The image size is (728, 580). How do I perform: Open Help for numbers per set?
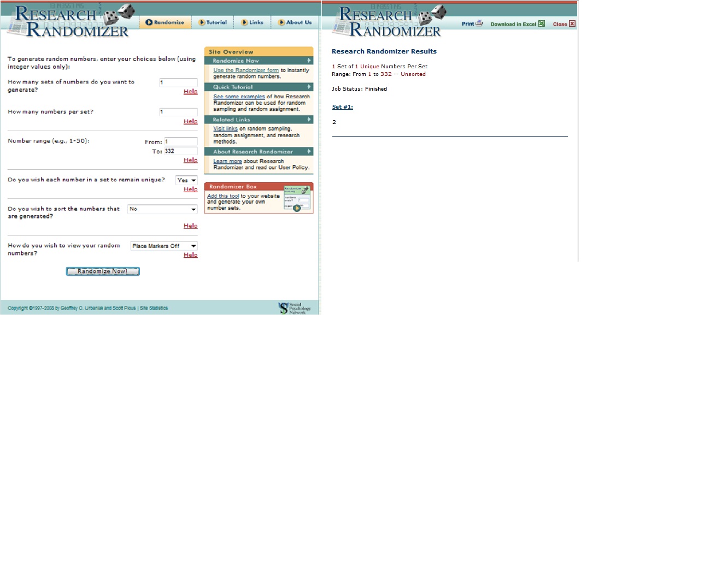coord(190,121)
